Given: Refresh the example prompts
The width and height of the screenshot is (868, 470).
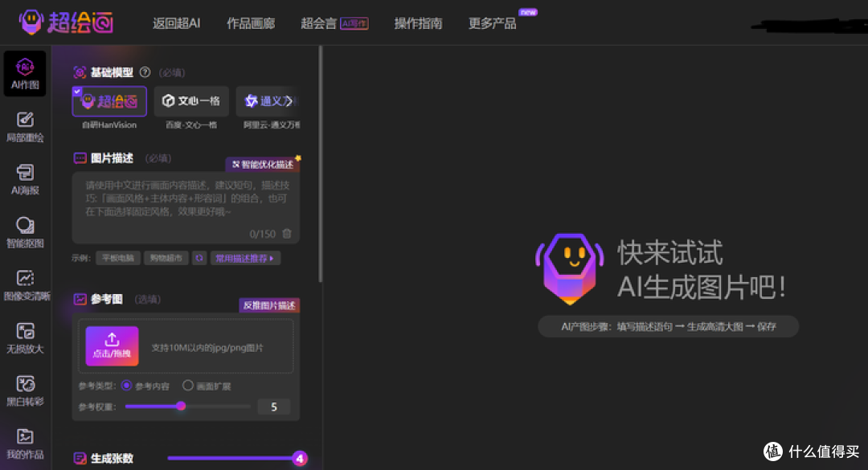Looking at the screenshot, I should (x=199, y=258).
